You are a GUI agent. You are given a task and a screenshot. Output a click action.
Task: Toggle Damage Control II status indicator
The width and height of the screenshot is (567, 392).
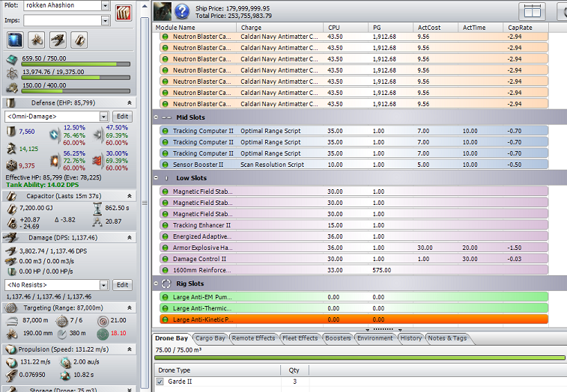coord(166,259)
